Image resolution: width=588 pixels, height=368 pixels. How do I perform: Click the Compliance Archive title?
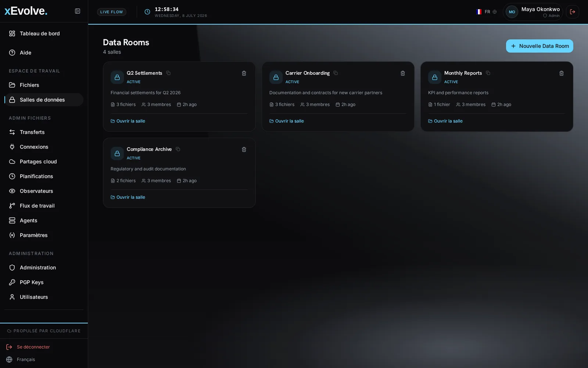[149, 149]
